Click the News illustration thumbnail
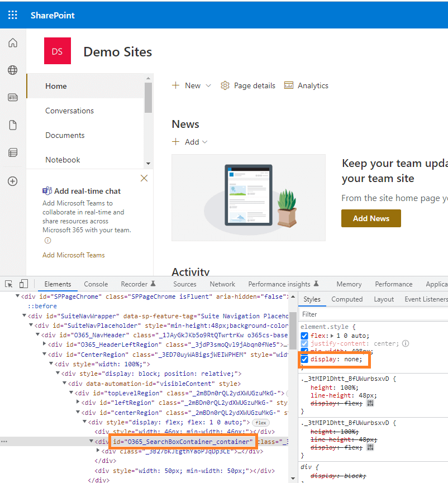448x483 pixels. (249, 198)
